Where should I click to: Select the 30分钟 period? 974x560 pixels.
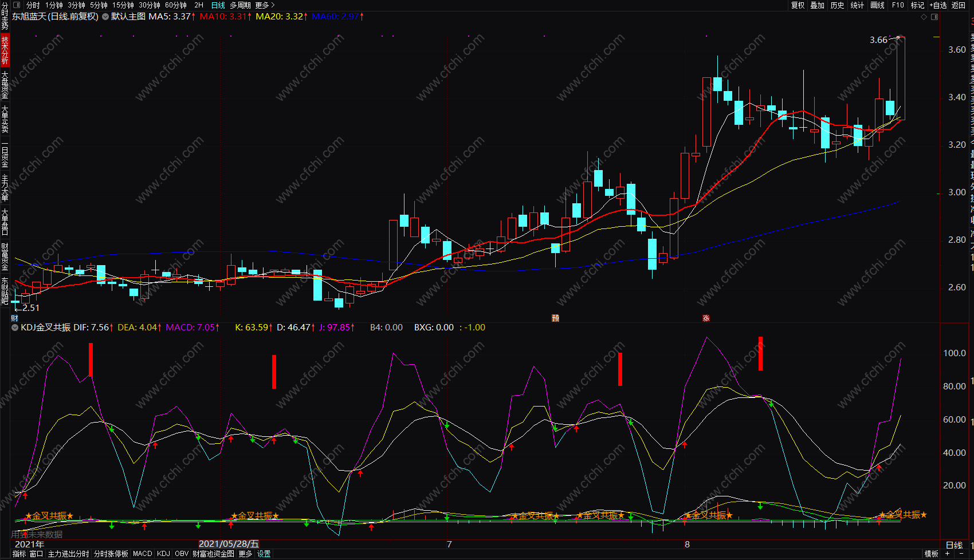tap(150, 5)
